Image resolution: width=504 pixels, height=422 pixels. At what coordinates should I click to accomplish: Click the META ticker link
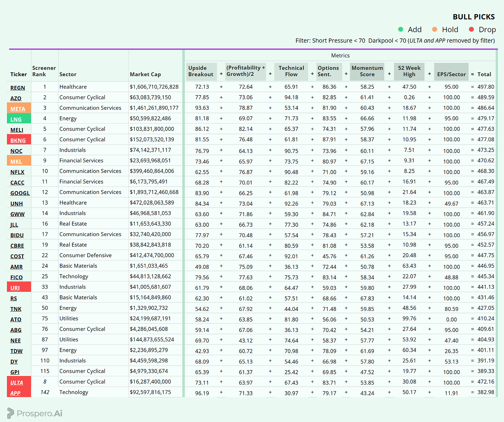tap(18, 109)
